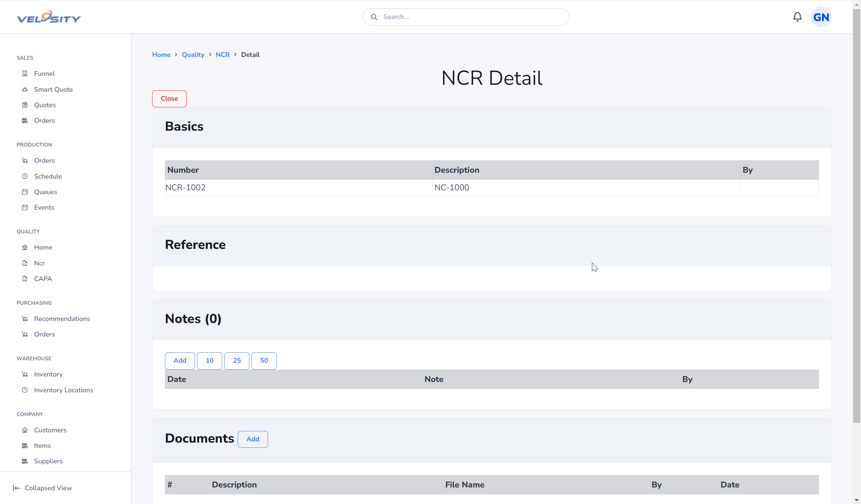Open Inventory Locations in Warehouse
Screen dimensions: 861x504
[x=63, y=390]
